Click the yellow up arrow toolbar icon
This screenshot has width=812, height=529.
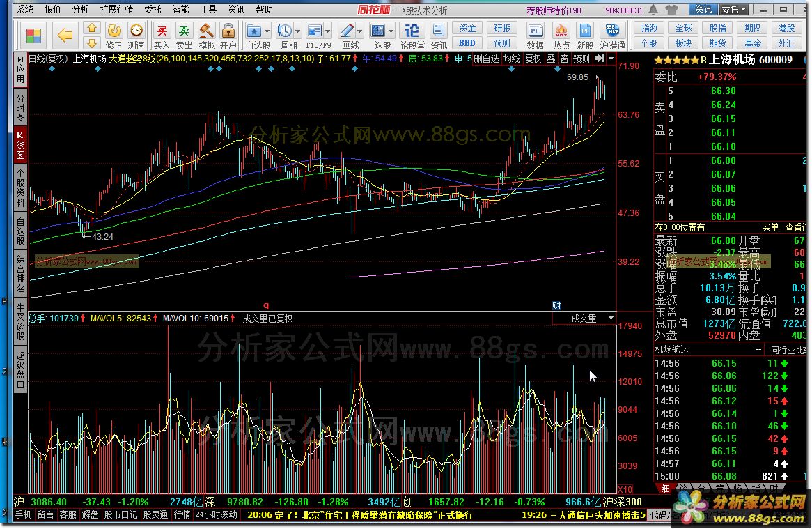(92, 28)
